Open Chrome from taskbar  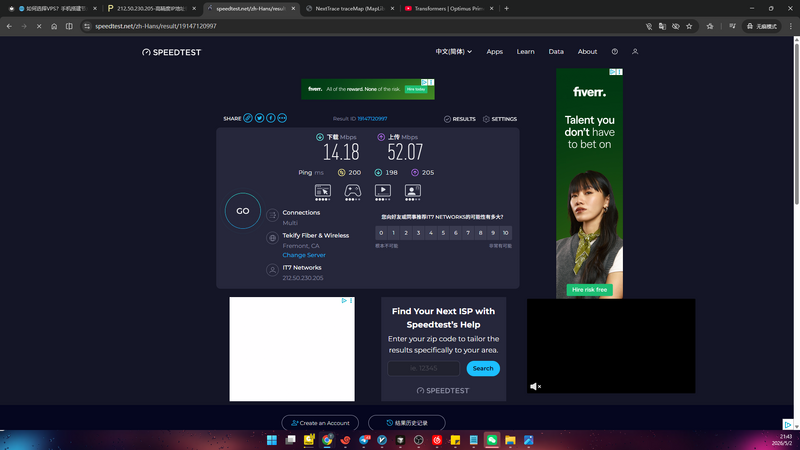point(327,440)
